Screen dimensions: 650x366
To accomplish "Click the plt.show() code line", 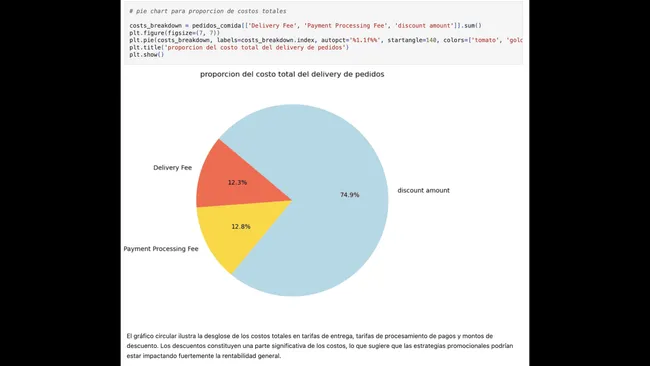I will (x=146, y=55).
